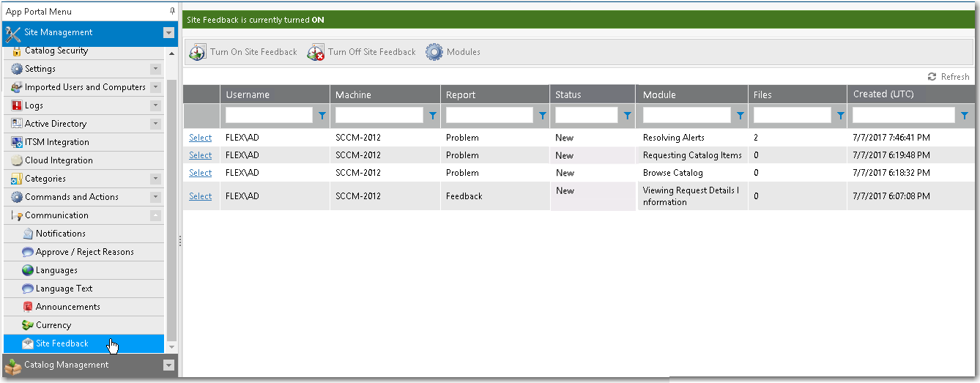Expand the Logs section arrow
This screenshot has width=980, height=383.
tap(155, 105)
